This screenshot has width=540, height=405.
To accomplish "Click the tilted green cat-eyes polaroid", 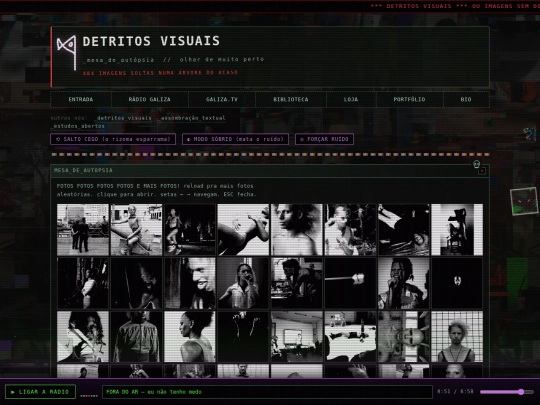I will click(524, 201).
